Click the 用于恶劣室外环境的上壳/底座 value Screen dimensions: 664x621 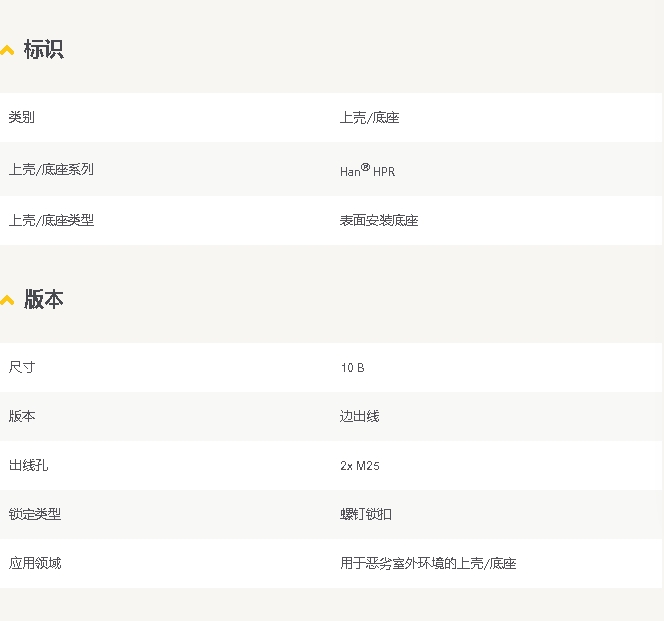coord(428,564)
